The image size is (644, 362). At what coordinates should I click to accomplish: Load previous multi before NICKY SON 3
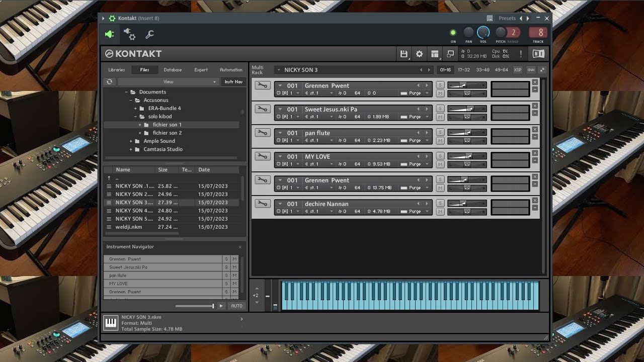point(421,70)
